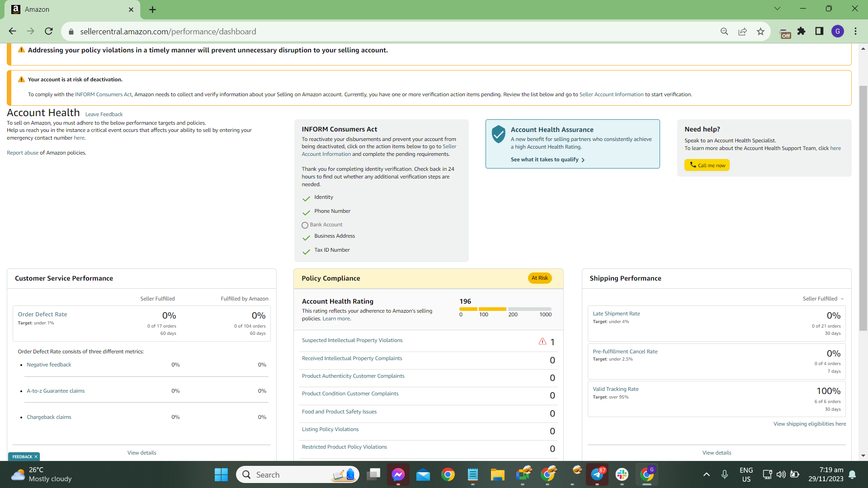Click the page vertical scrollbar
This screenshot has width=868, height=488.
point(863,208)
